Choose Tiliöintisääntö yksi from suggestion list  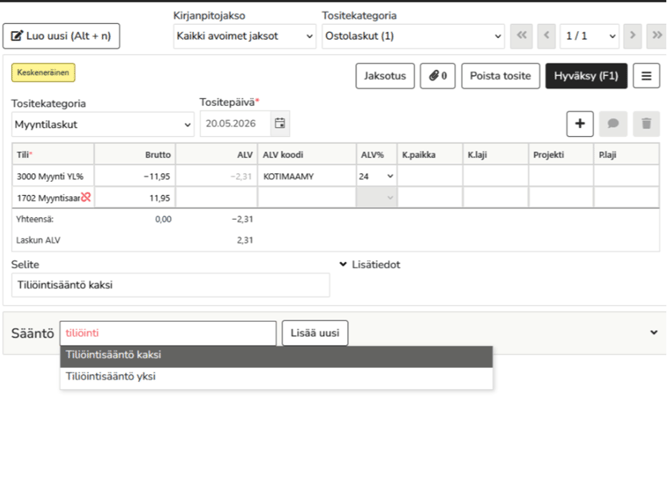(x=276, y=377)
